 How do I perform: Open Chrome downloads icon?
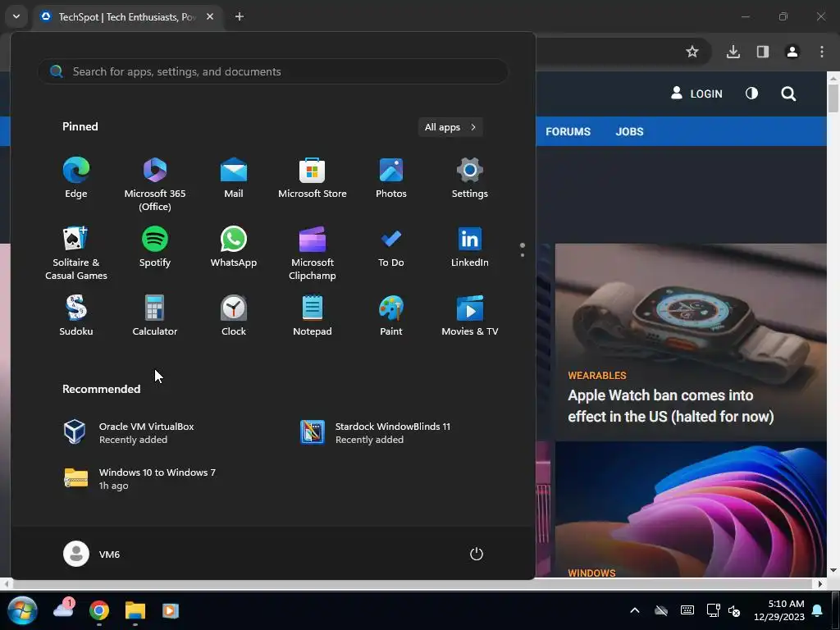tap(733, 52)
